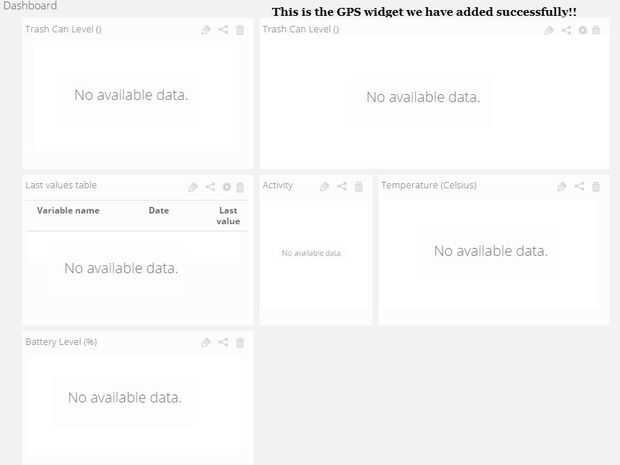Share the right Trash Can Level widget
The image size is (620, 465).
566,31
